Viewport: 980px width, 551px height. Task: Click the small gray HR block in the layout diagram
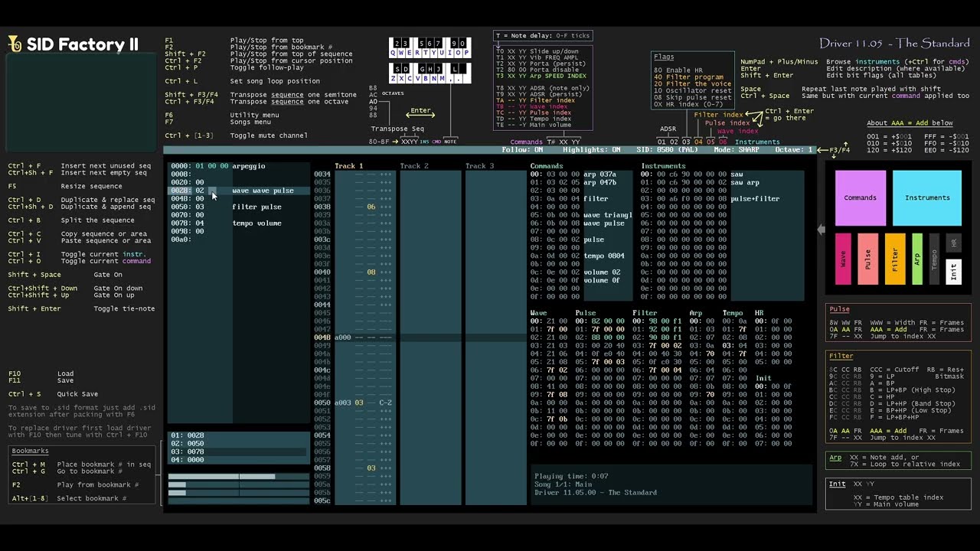[953, 243]
